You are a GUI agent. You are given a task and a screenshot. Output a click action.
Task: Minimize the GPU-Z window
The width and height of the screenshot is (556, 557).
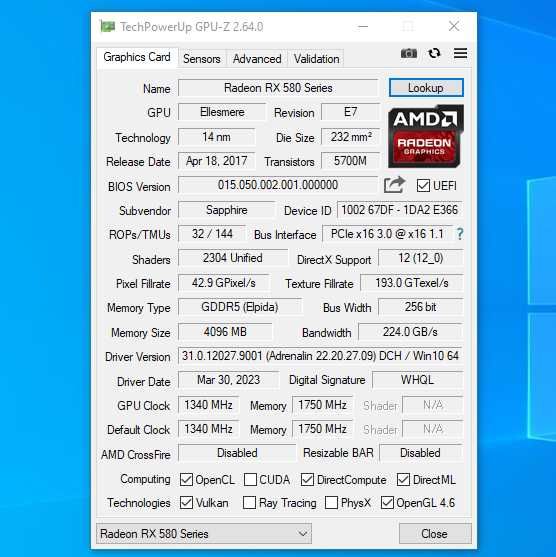[x=363, y=26]
